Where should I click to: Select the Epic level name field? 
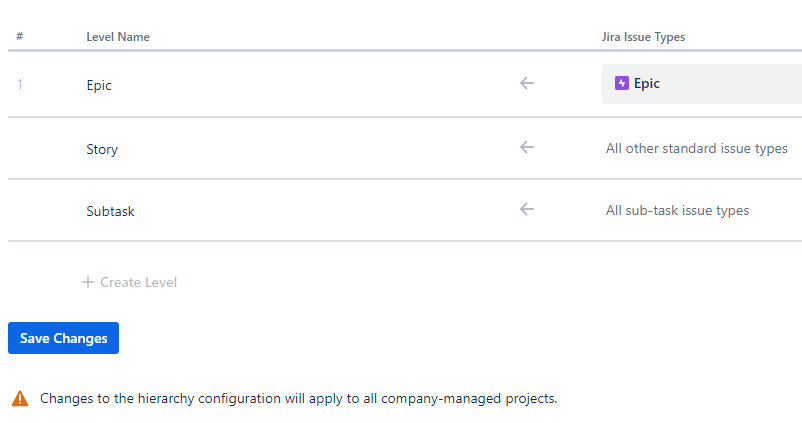click(99, 85)
